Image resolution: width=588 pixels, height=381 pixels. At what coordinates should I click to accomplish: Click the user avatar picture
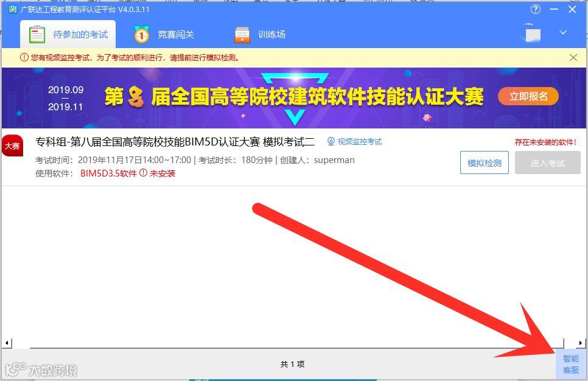tap(532, 33)
